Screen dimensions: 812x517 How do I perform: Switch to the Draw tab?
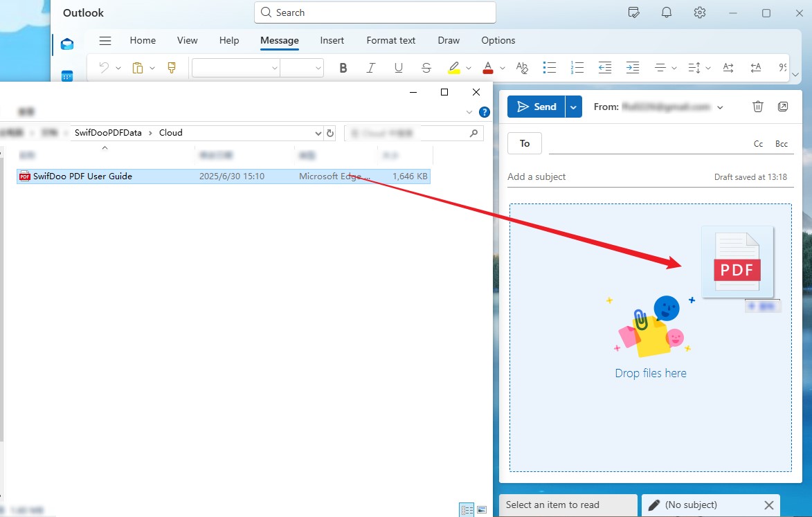point(449,40)
